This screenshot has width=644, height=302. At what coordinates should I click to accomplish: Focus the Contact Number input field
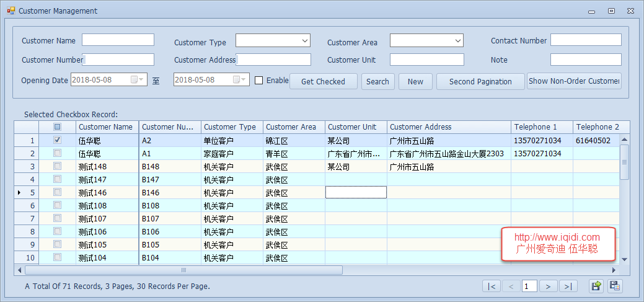[x=586, y=40]
